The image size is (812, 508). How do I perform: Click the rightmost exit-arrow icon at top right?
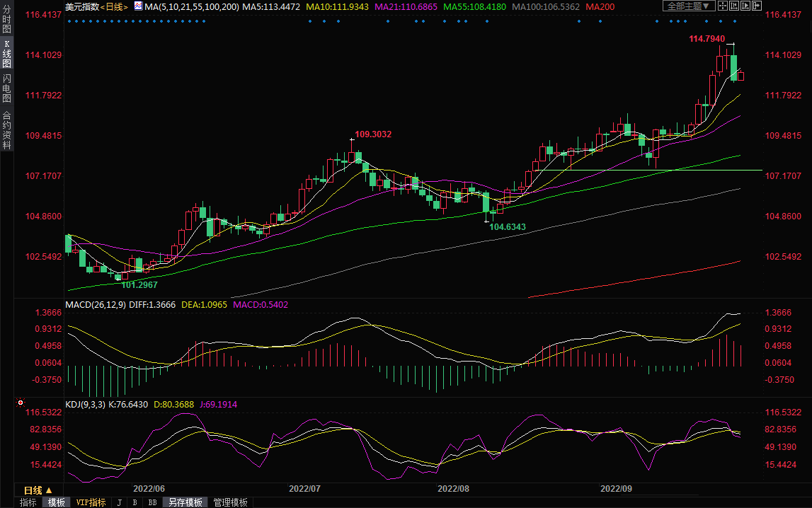coord(757,6)
